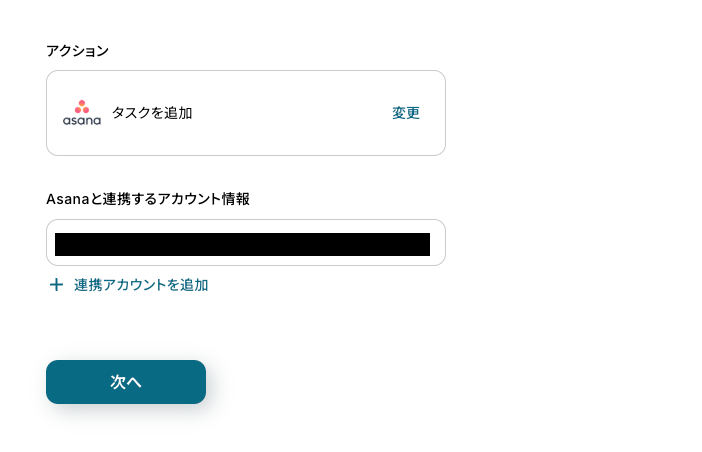This screenshot has width=702, height=452.
Task: Choose the connected Asana account field
Action: coord(245,243)
